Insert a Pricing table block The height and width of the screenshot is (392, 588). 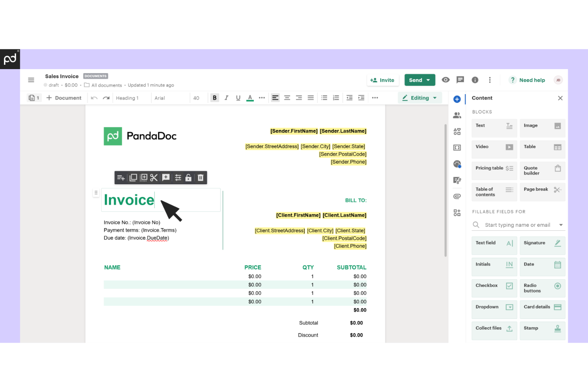pyautogui.click(x=494, y=170)
